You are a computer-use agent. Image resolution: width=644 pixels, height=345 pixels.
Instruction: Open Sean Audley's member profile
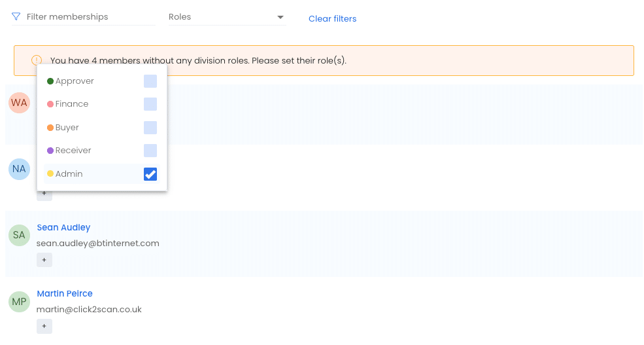tap(63, 227)
